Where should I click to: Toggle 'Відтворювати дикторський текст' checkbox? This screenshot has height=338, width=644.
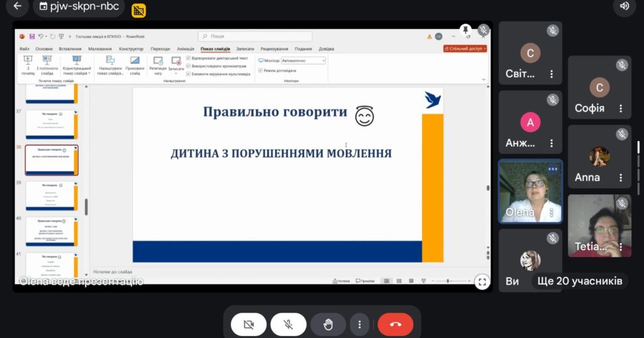tap(189, 58)
